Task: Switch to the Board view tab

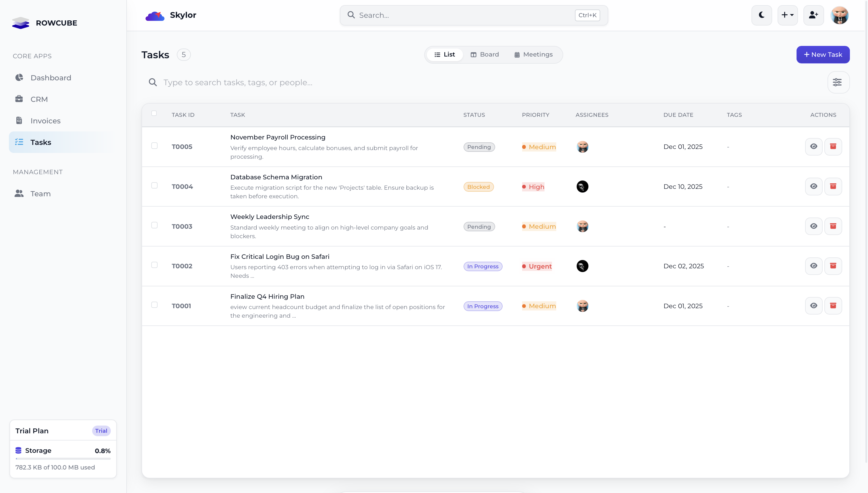Action: [x=485, y=55]
